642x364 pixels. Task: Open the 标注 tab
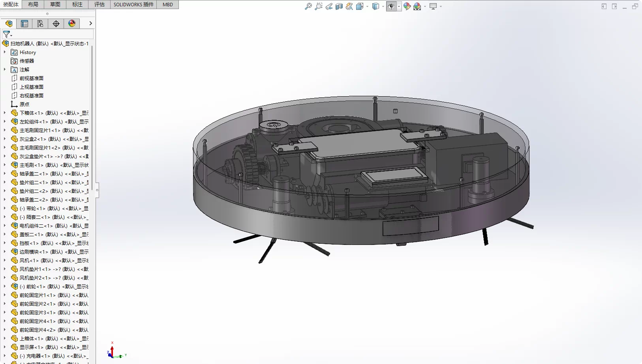77,4
